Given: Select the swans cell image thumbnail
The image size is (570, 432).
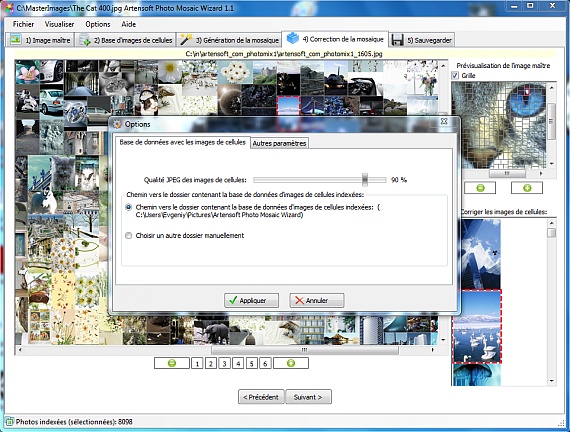Looking at the screenshot, I should tap(477, 326).
